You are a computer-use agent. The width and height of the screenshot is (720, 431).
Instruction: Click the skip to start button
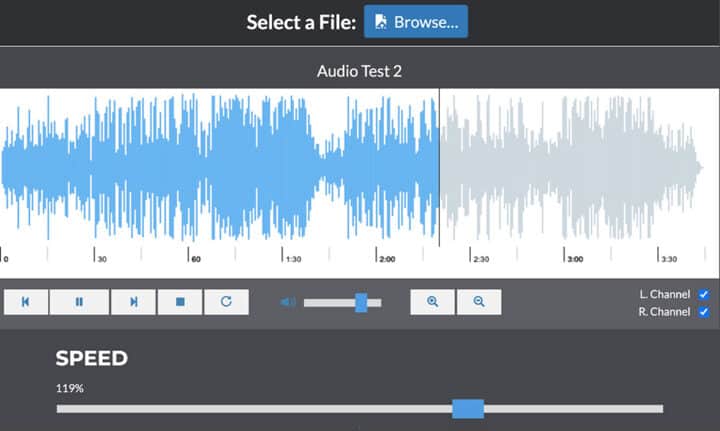26,302
